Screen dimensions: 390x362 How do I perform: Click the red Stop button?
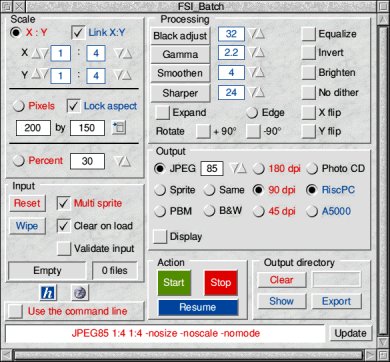coord(221,283)
